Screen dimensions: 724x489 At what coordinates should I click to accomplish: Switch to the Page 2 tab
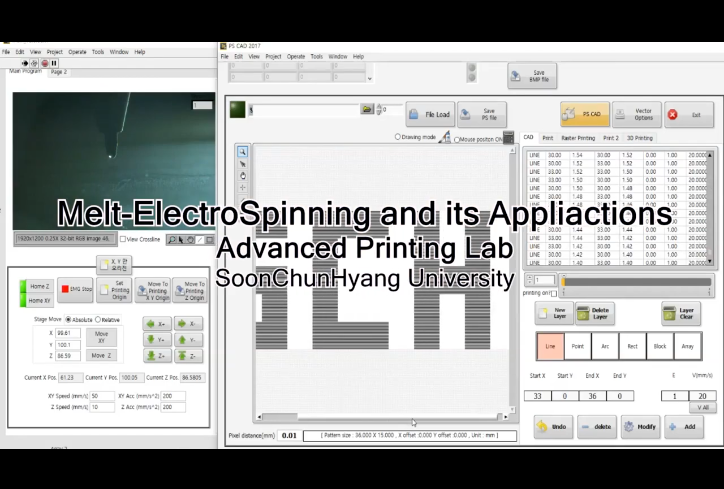click(x=59, y=72)
